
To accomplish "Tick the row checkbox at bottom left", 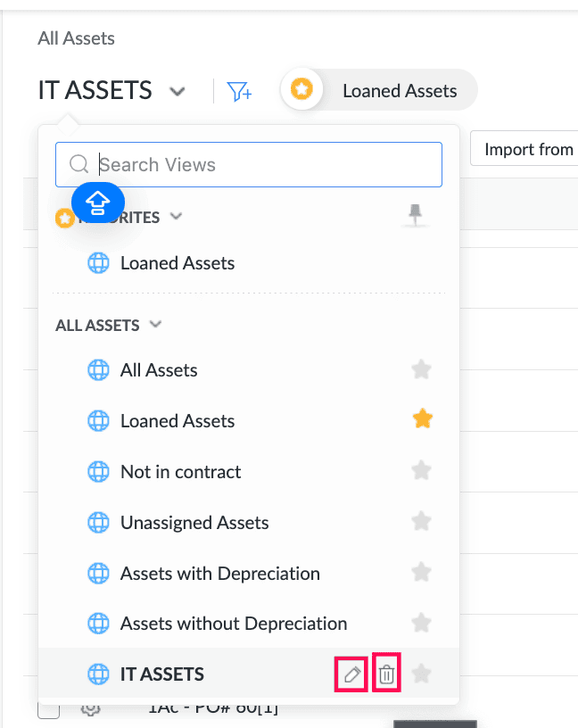I will tap(49, 709).
